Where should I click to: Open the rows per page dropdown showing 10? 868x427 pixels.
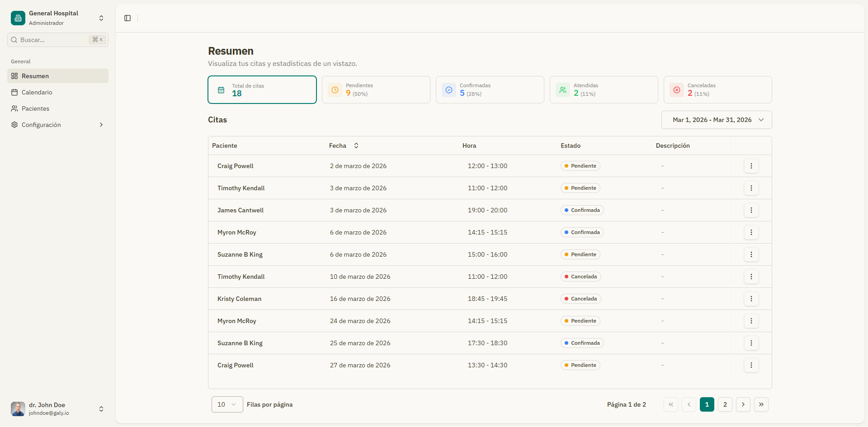tap(226, 404)
